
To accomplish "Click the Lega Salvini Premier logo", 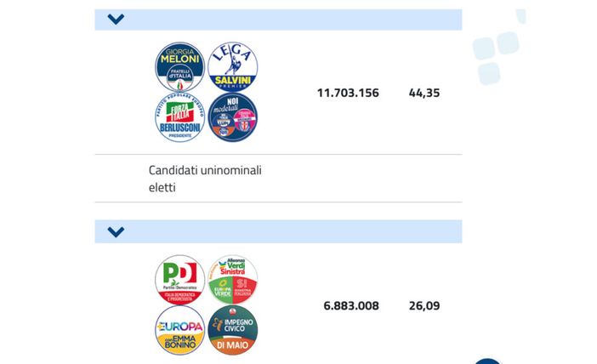I will (232, 67).
